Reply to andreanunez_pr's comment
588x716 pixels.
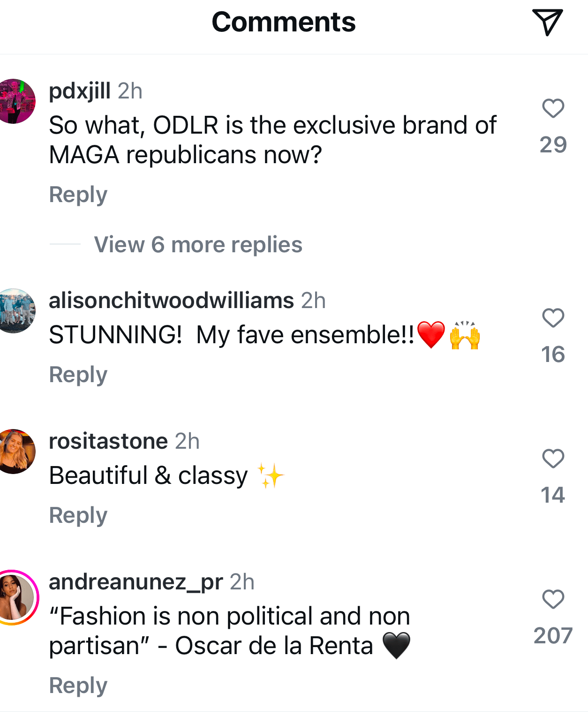pos(78,686)
